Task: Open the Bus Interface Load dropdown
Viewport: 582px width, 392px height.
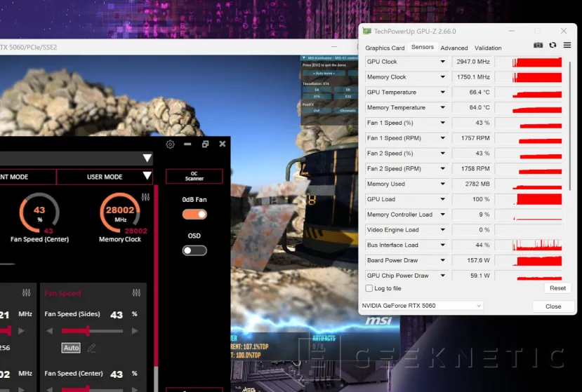Action: [442, 245]
